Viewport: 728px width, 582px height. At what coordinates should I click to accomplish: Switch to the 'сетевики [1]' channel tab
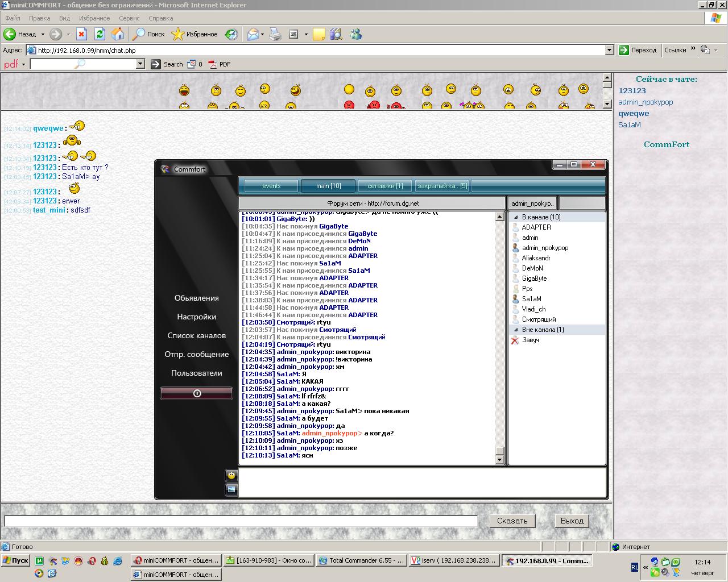385,186
